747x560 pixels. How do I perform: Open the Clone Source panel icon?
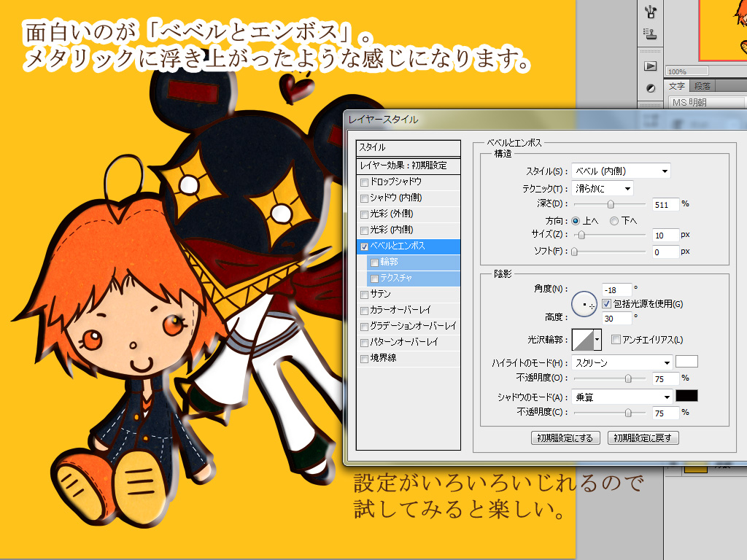coord(651,33)
